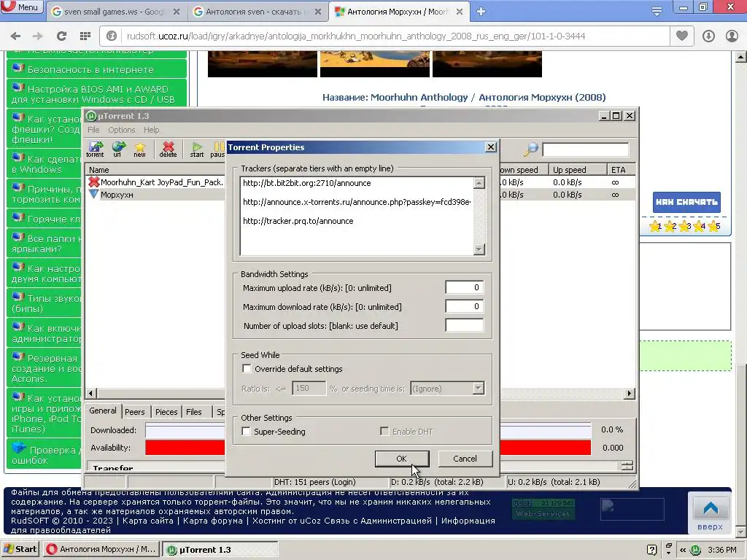
Task: Switch to the Антология sven browser tab
Action: 258,12
